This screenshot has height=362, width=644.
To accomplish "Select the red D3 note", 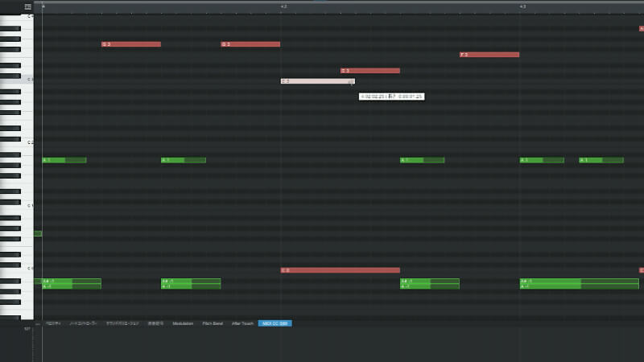I will 370,71.
